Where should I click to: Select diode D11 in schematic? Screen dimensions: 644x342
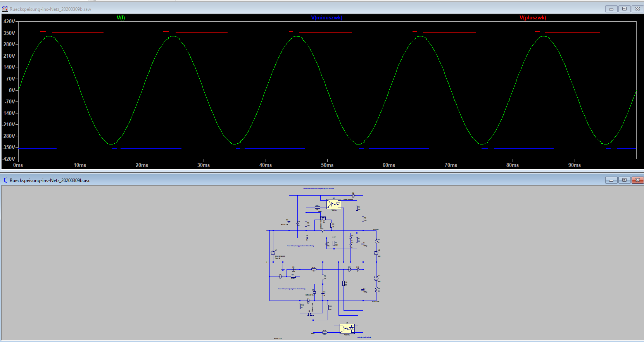tap(350, 269)
